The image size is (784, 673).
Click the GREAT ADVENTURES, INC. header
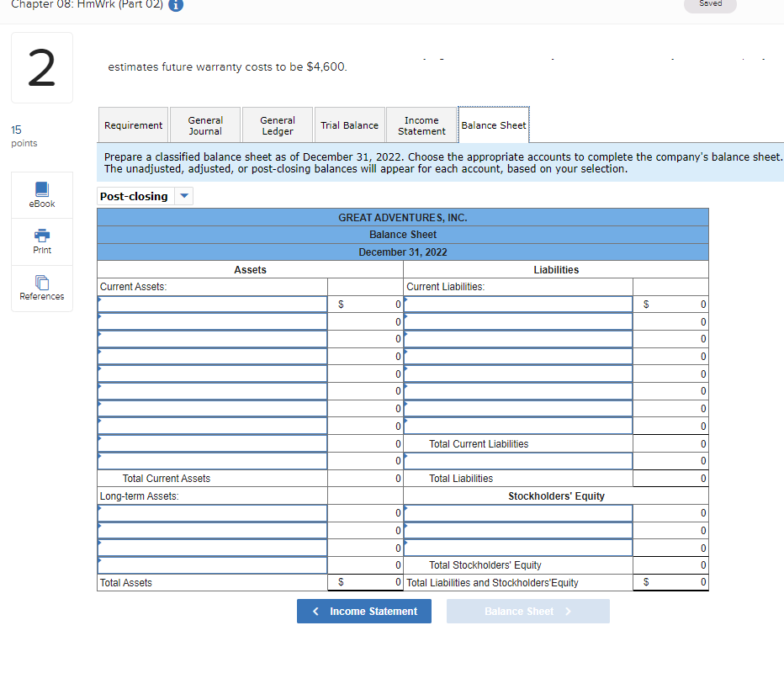click(x=403, y=218)
